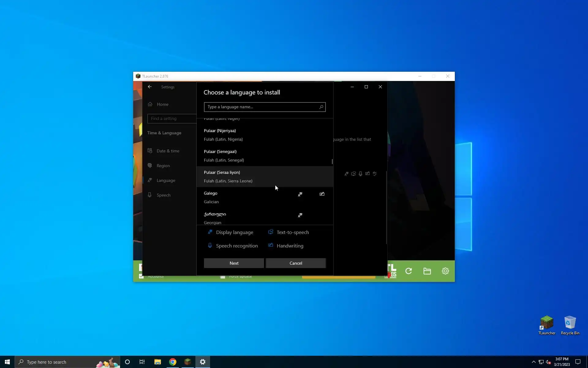Open TLauncher settings gear icon
This screenshot has width=588, height=368.
click(445, 271)
